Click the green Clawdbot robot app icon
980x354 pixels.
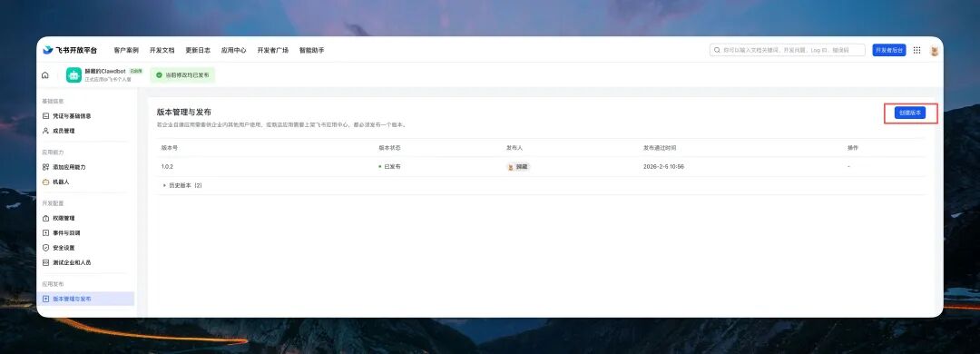point(73,75)
